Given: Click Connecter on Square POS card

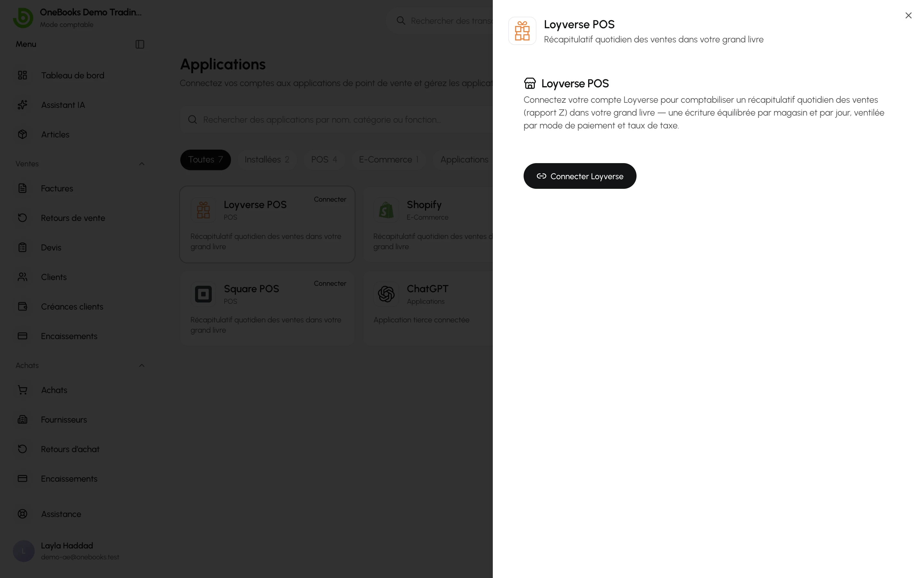Looking at the screenshot, I should 330,283.
